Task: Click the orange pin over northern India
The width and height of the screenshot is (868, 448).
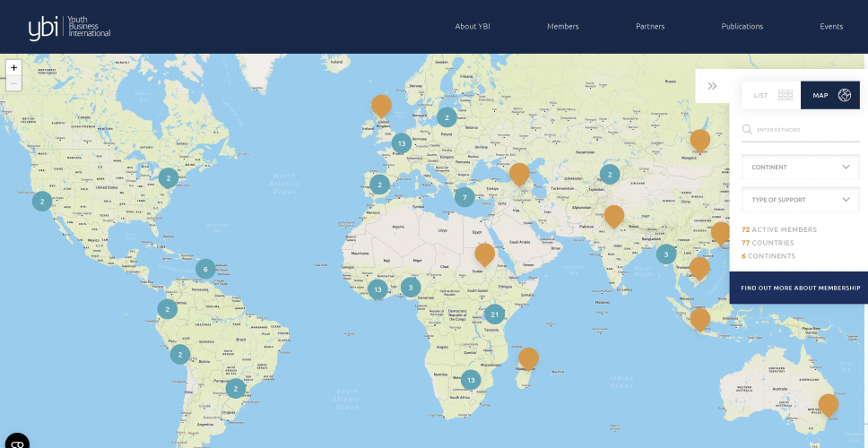Action: coord(614,216)
